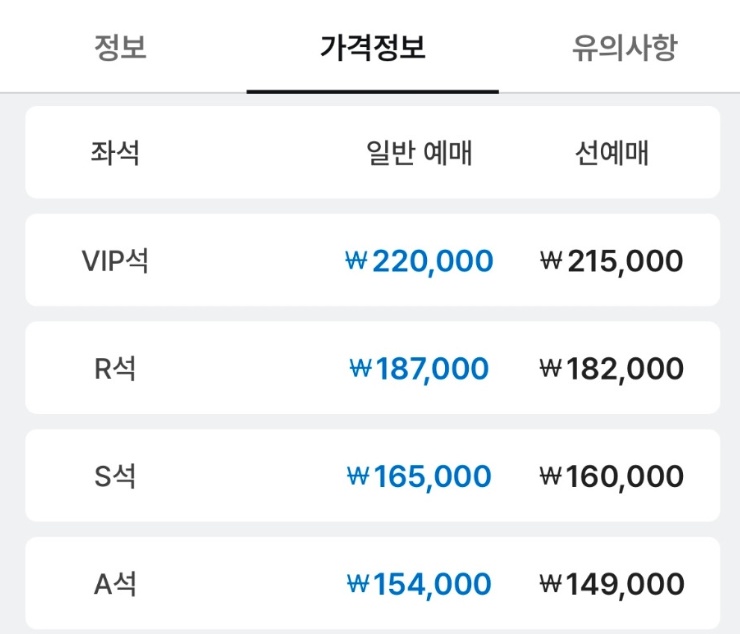Select the 가격정보 tab
This screenshot has width=740, height=634.
[x=373, y=48]
